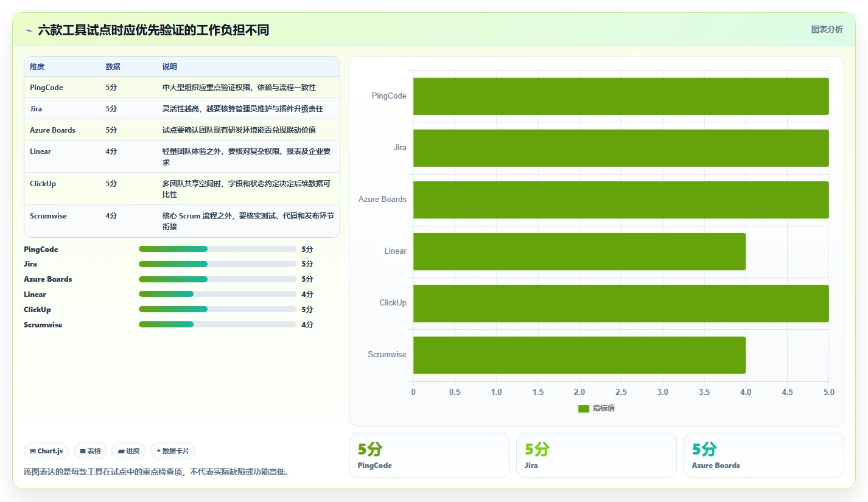Image resolution: width=868 pixels, height=502 pixels.
Task: Click the 说明 column header
Action: (169, 67)
